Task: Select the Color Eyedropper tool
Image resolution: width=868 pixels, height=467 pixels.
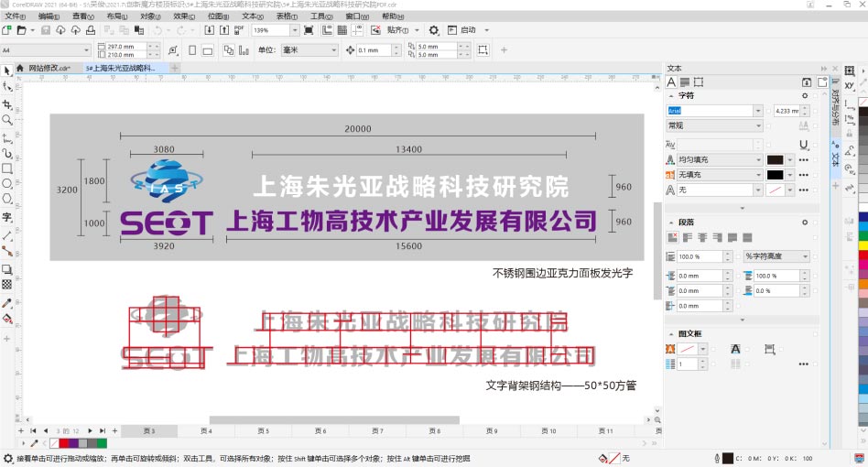Action: coord(6,303)
